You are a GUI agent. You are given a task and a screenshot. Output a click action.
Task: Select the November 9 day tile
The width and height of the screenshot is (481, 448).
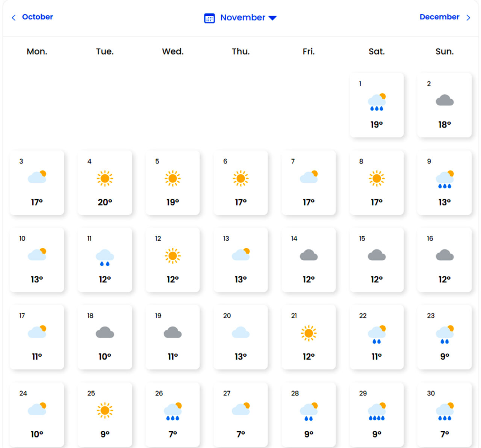(444, 183)
